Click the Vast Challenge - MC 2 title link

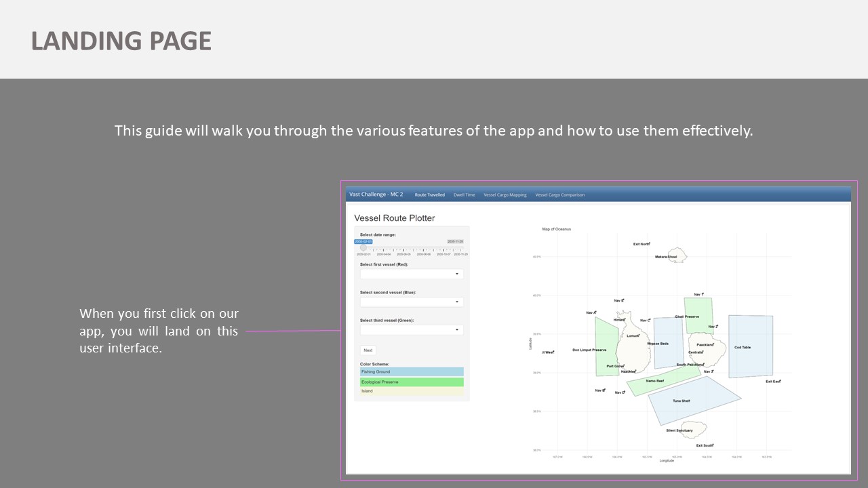[376, 195]
